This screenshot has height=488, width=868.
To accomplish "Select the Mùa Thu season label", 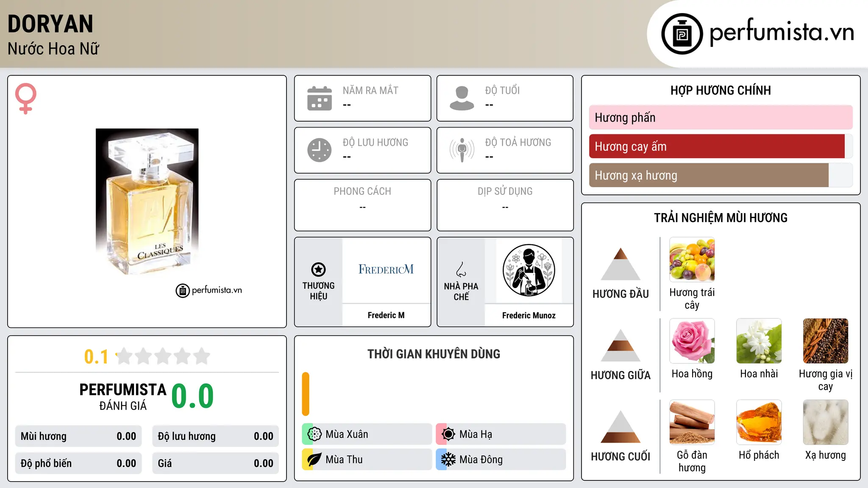I will click(344, 460).
